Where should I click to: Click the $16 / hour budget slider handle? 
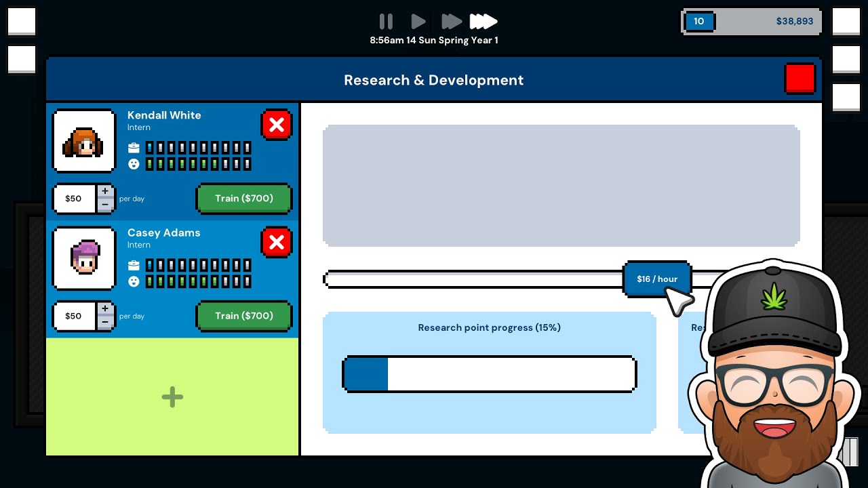coord(657,279)
